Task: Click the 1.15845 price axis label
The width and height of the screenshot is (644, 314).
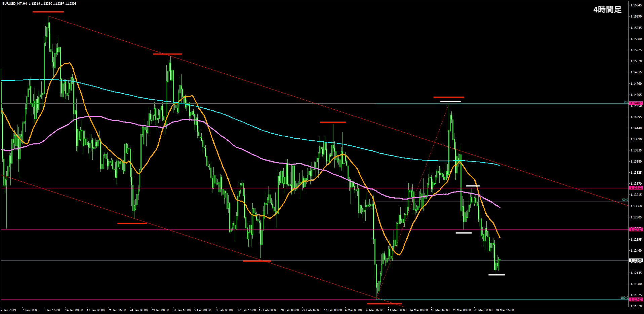Action: pos(636,5)
